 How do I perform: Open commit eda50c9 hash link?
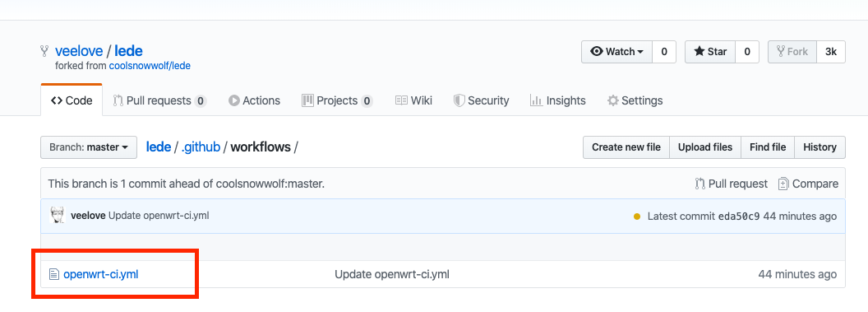point(738,217)
